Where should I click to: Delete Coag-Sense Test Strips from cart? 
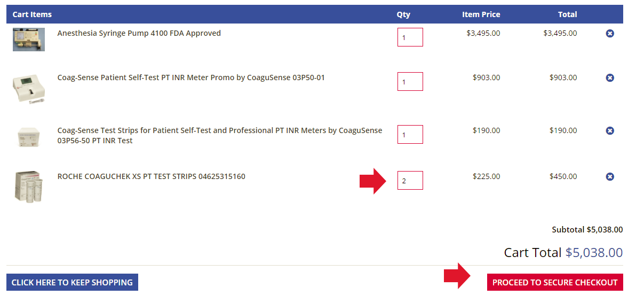pyautogui.click(x=610, y=131)
